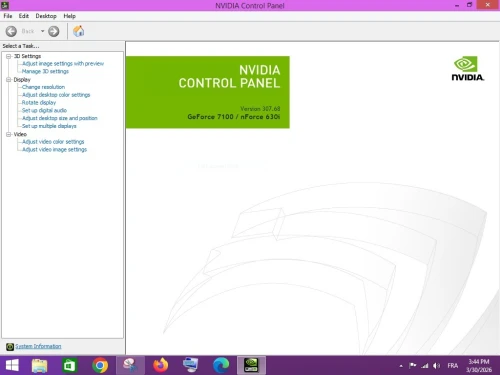This screenshot has width=500, height=375.
Task: Open the Back history dropdown arrow
Action: coord(42,31)
